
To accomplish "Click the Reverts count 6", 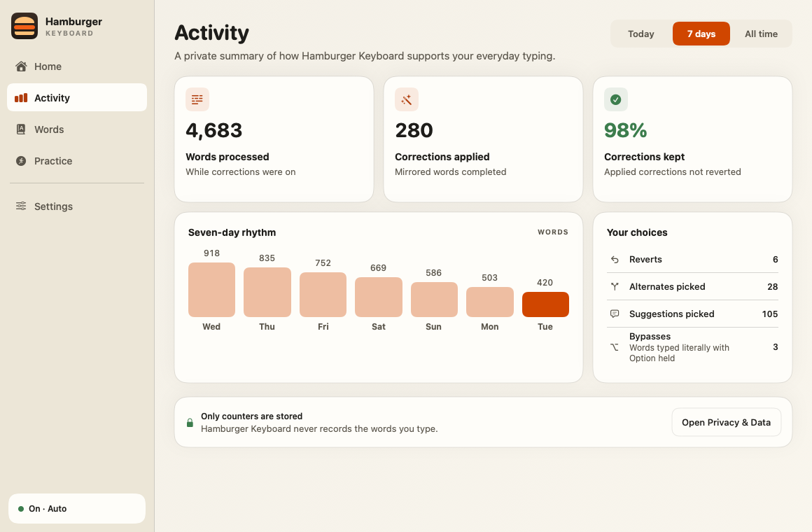I will click(775, 260).
